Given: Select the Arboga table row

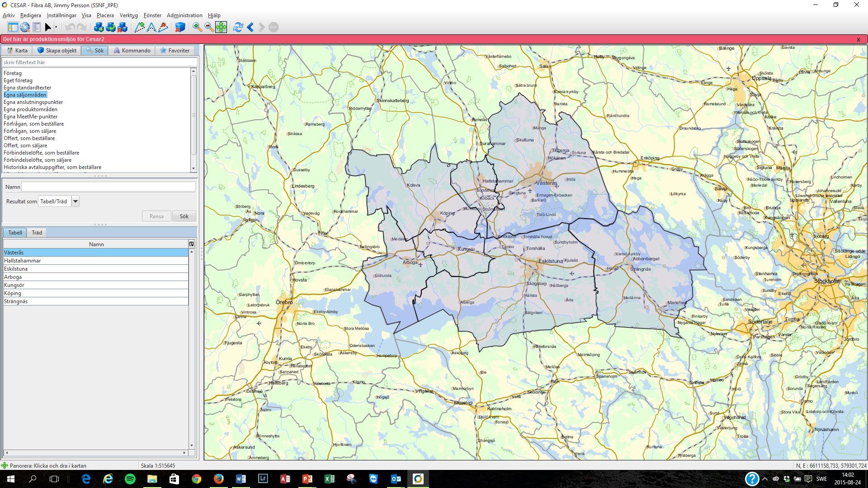Looking at the screenshot, I should click(x=96, y=277).
